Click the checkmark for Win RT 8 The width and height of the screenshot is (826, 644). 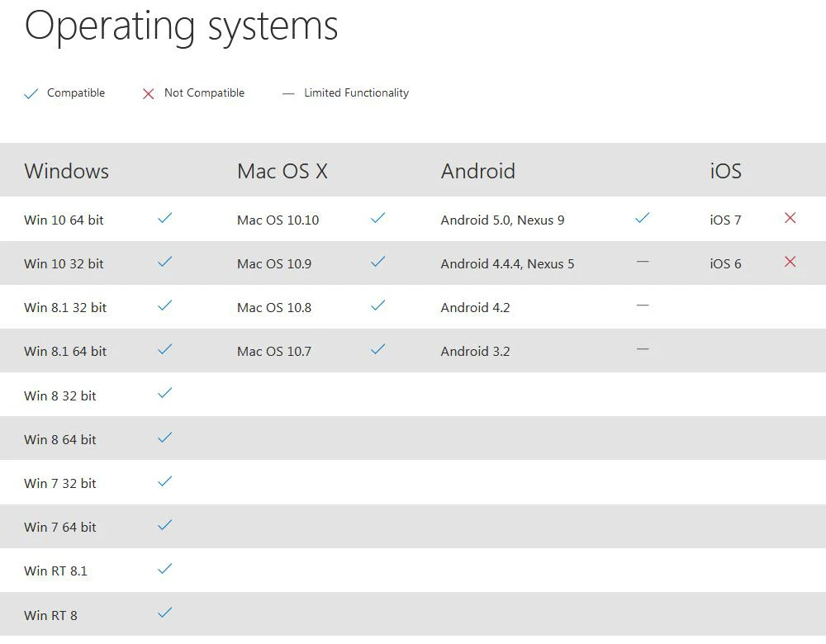click(165, 613)
